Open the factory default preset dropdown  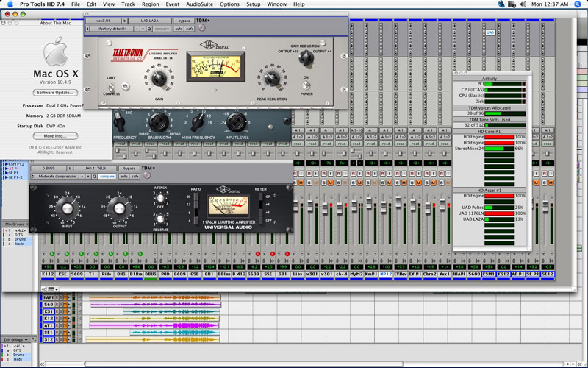click(111, 28)
